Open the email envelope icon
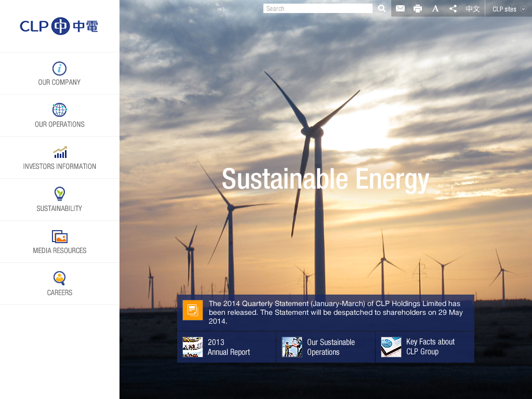The height and width of the screenshot is (399, 532). pyautogui.click(x=400, y=8)
